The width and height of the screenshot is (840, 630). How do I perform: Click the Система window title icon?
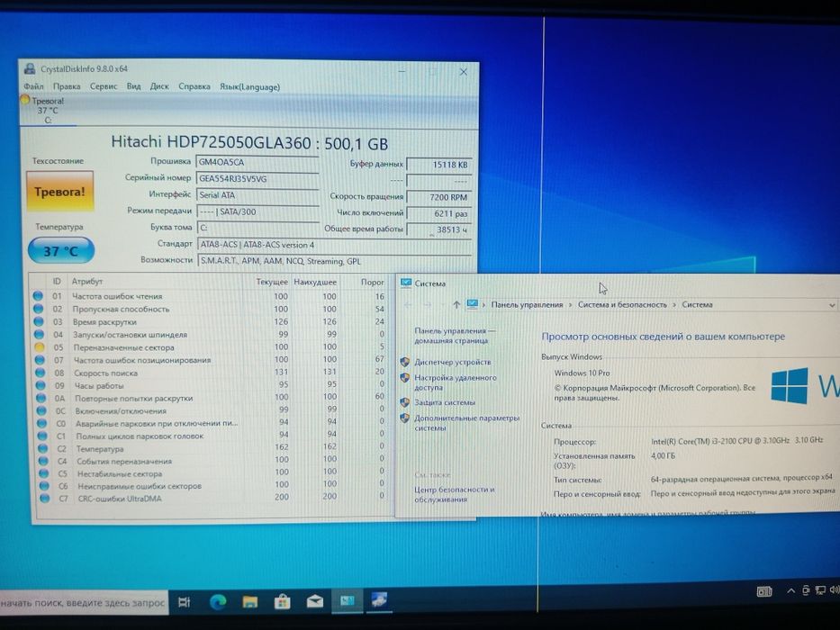tap(406, 283)
